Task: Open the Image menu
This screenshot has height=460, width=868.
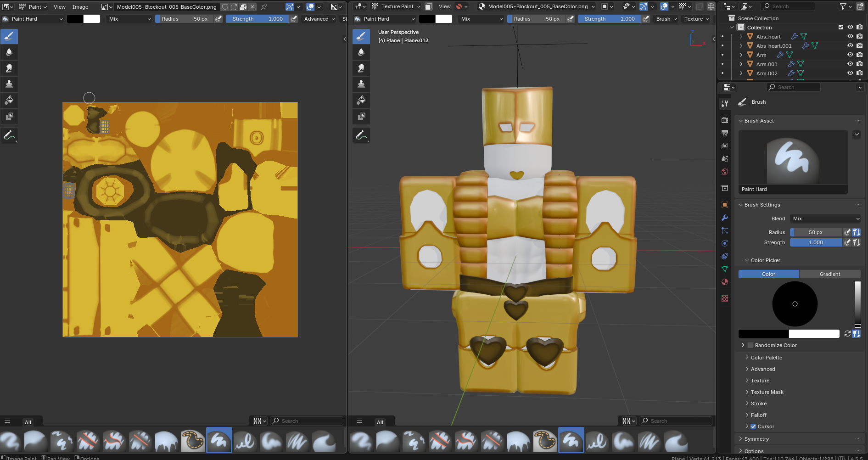Action: 80,7
